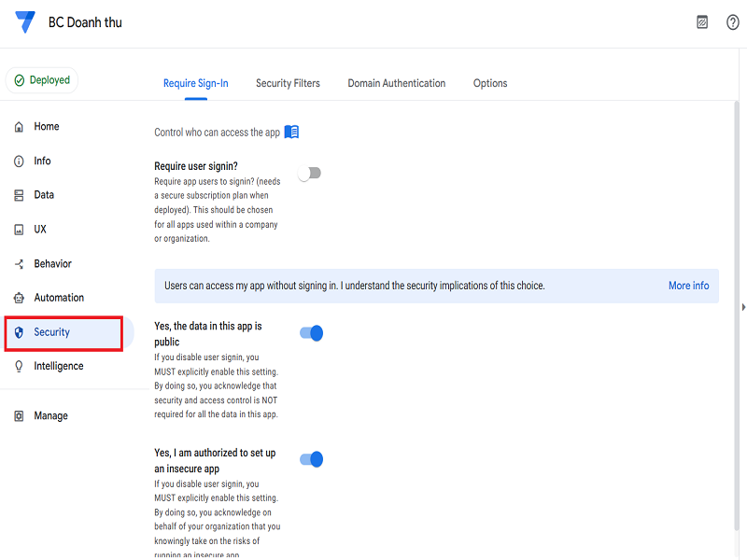
Task: Open the documentation via the book icon
Action: 291,132
